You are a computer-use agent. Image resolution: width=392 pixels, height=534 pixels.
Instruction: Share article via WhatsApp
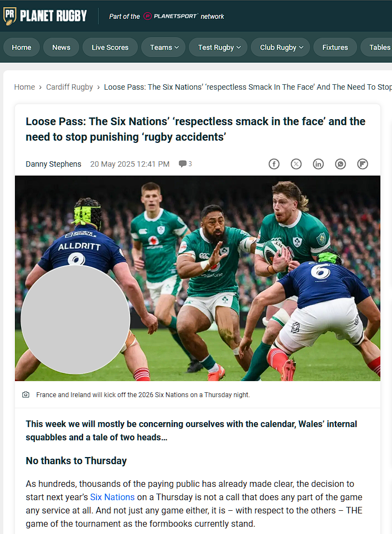pos(341,164)
